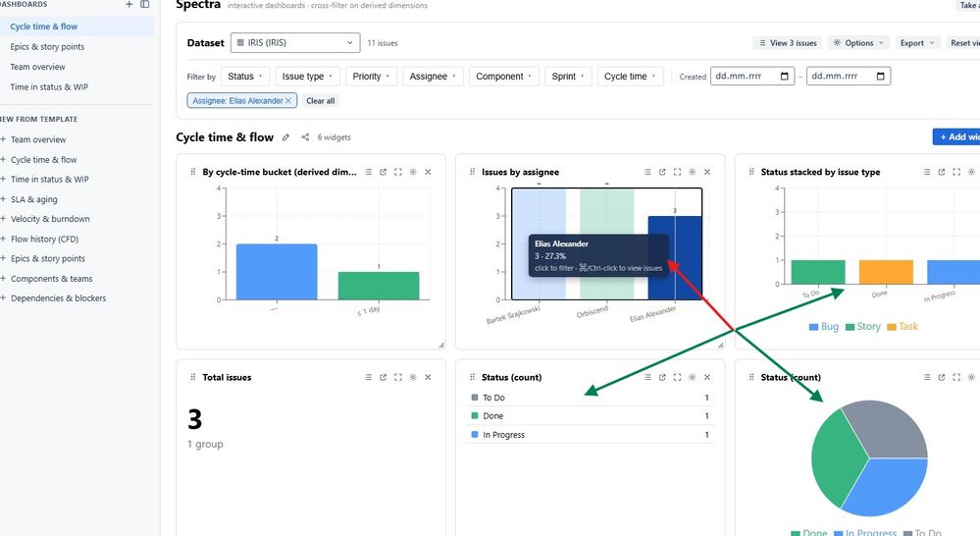This screenshot has height=536, width=980.
Task: Click the View 3 issues button
Action: [x=788, y=43]
